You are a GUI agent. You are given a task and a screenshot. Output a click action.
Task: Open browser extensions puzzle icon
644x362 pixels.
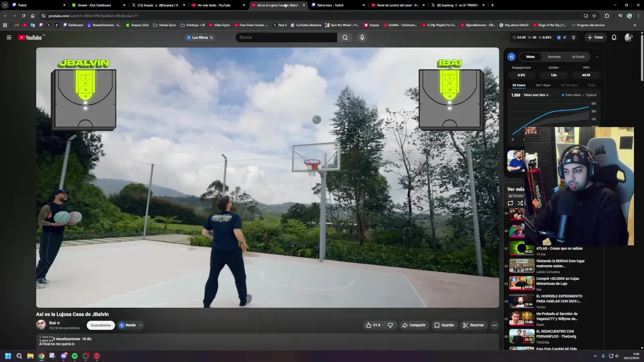tap(607, 16)
